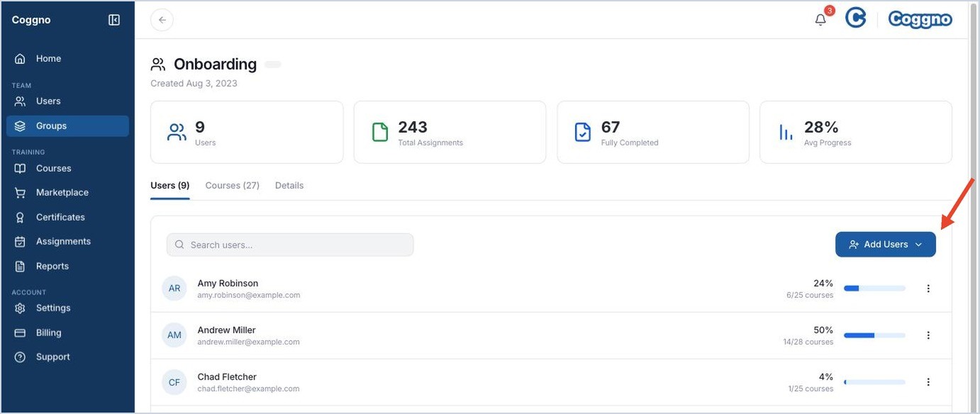Select Groups in the sidebar
This screenshot has width=980, height=414.
[68, 126]
